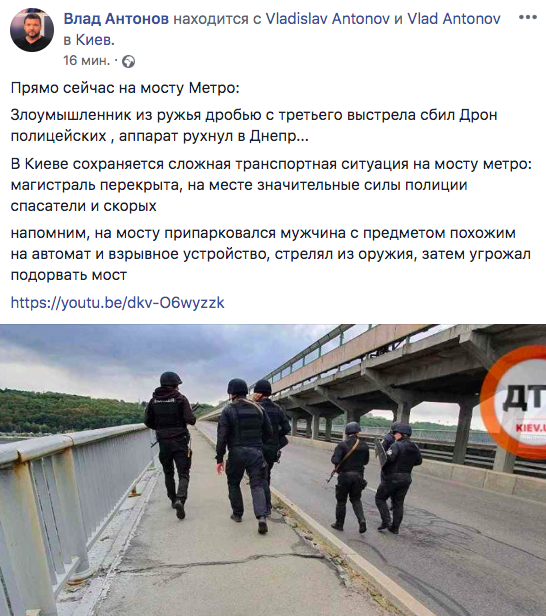Click the paragraph about the downed police drone

[254, 125]
